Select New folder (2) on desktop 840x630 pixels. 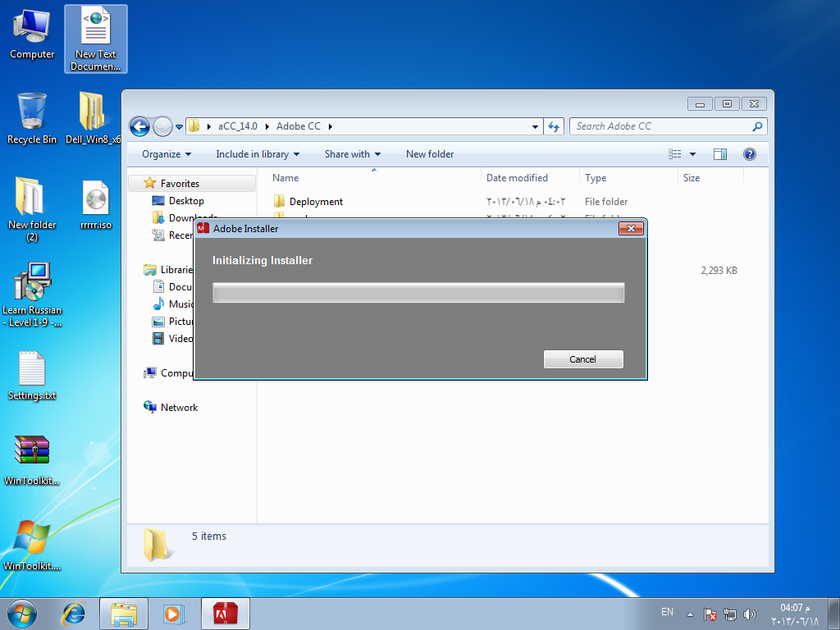pos(32,209)
